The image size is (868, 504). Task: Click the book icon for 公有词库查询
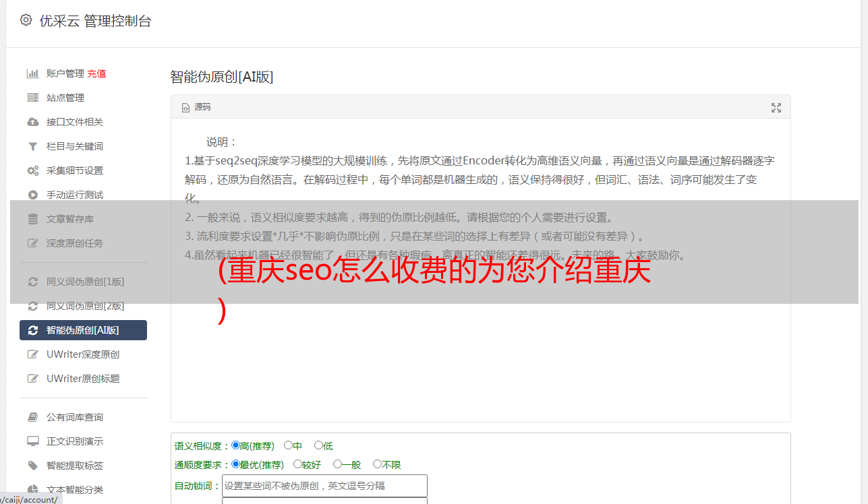(x=32, y=417)
